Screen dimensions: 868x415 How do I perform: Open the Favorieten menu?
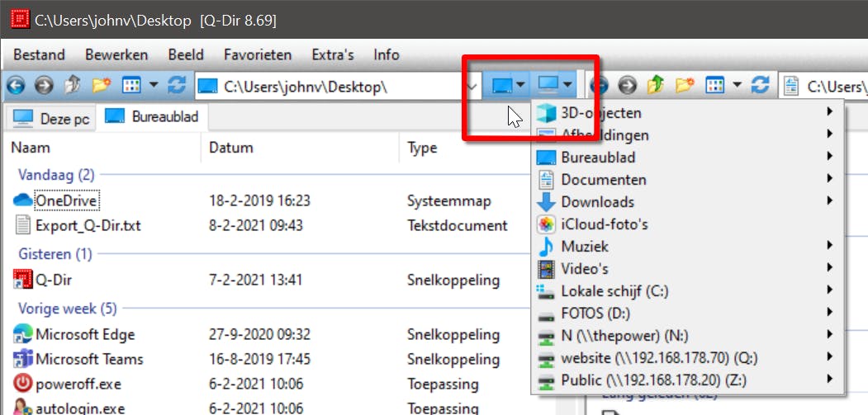258,54
